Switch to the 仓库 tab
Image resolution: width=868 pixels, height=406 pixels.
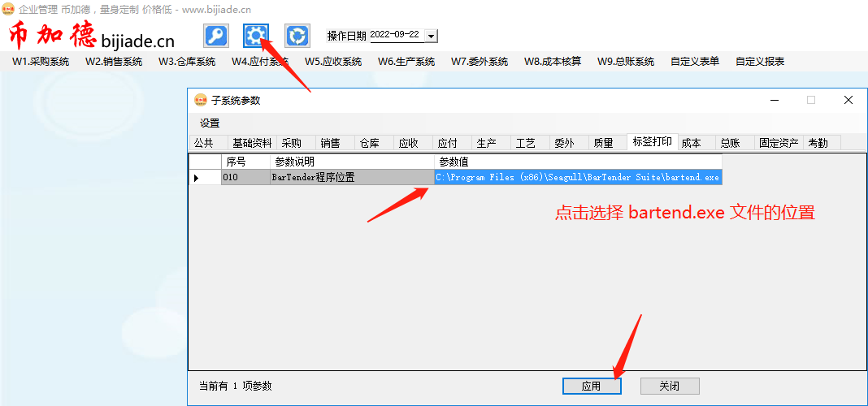(374, 143)
